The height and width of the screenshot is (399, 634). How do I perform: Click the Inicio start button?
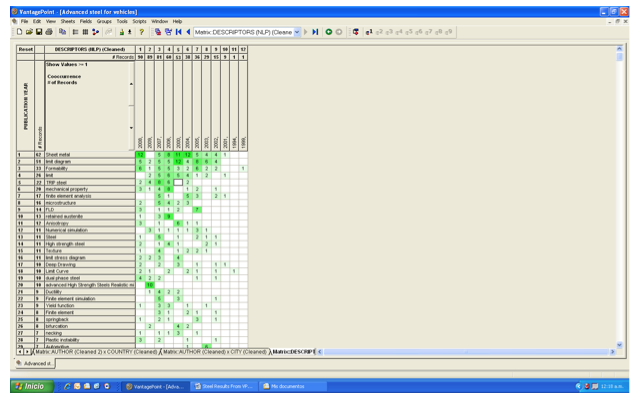coord(32,386)
